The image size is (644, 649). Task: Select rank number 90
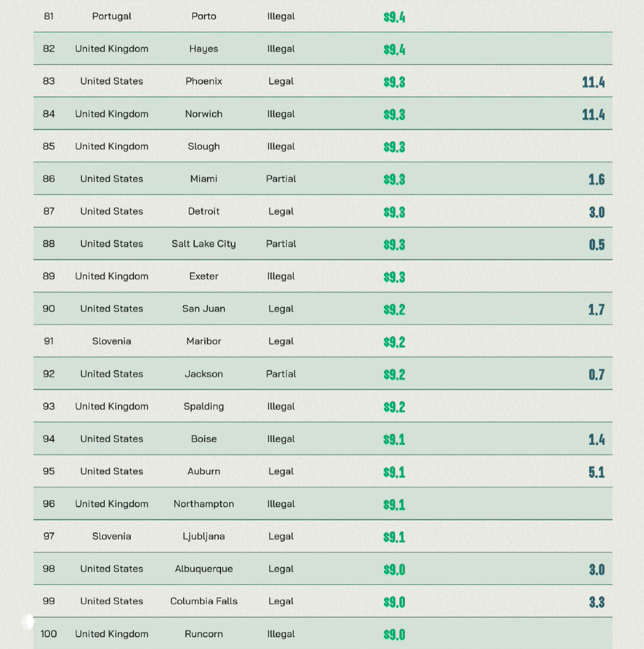[x=49, y=309]
